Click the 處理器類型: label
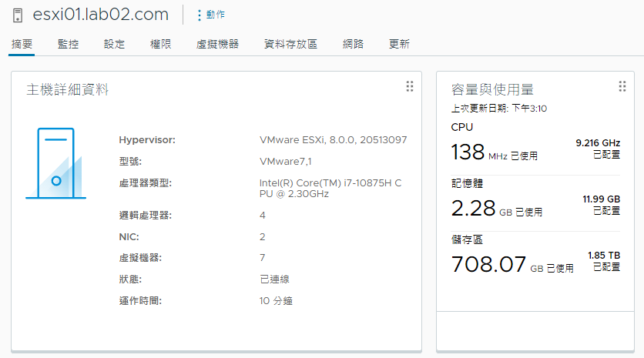644x358 pixels. (x=146, y=182)
